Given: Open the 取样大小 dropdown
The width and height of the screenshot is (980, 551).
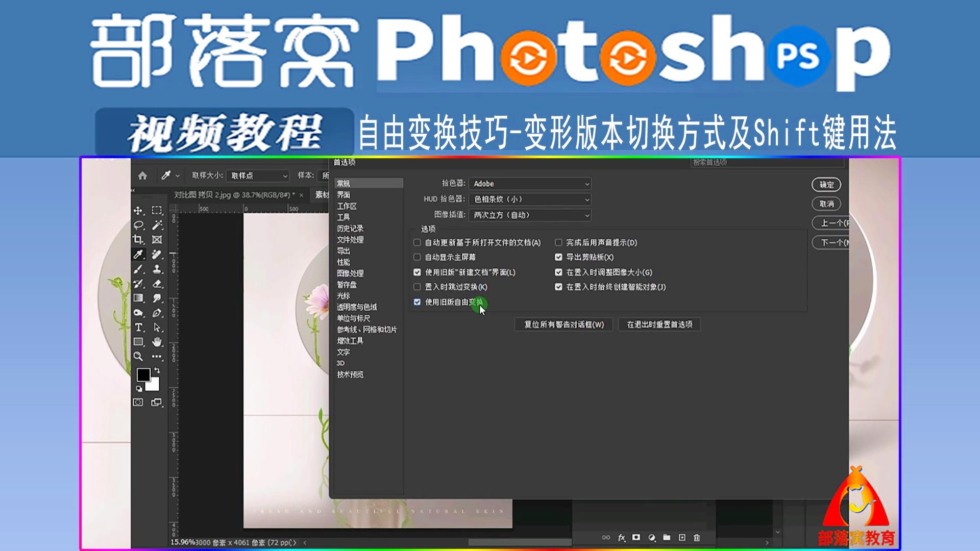Looking at the screenshot, I should 258,176.
